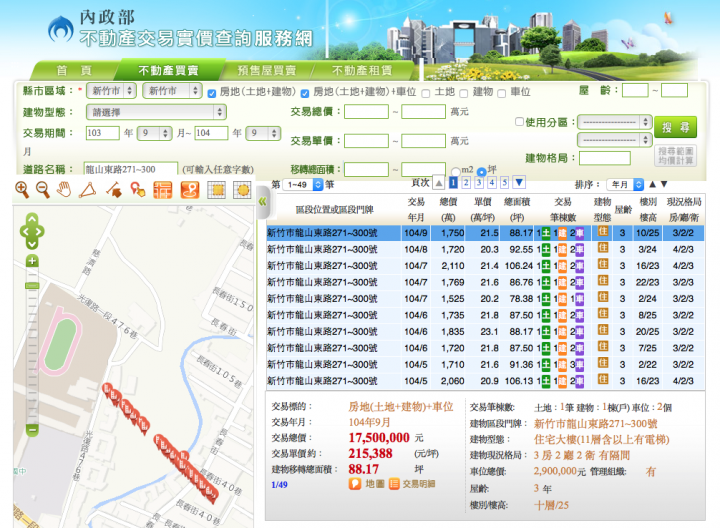Click the start year field 103
Viewport: 720px width, 528px height.
tap(102, 133)
